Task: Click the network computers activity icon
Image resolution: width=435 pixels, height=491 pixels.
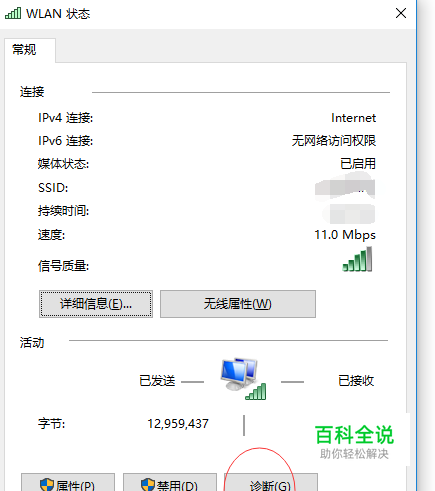Action: click(243, 379)
